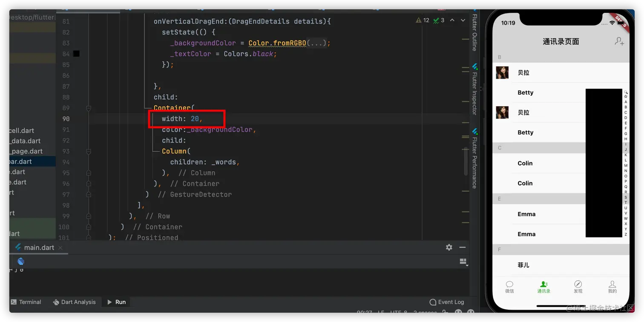The width and height of the screenshot is (644, 322).
Task: Open the cell.dart file in project tree
Action: 22,131
